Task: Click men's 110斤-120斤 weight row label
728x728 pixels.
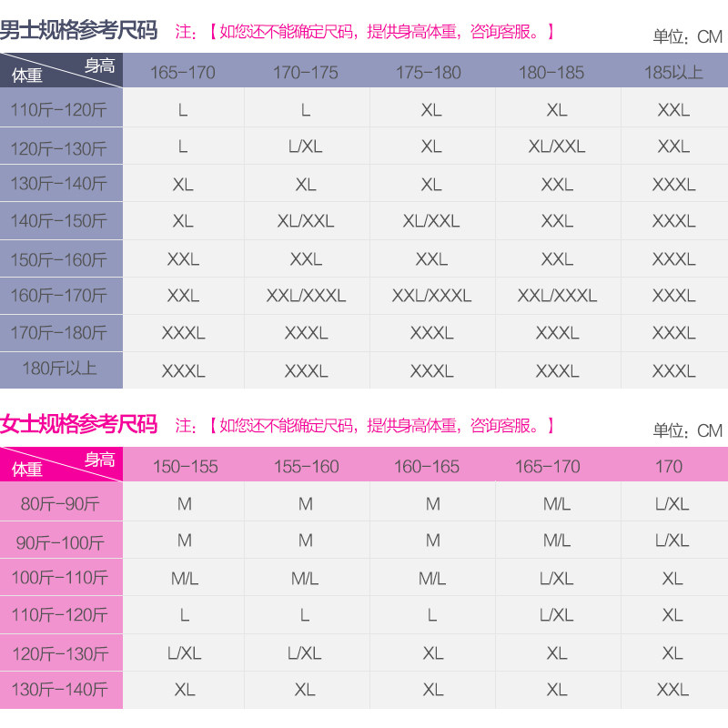Action: [x=59, y=110]
